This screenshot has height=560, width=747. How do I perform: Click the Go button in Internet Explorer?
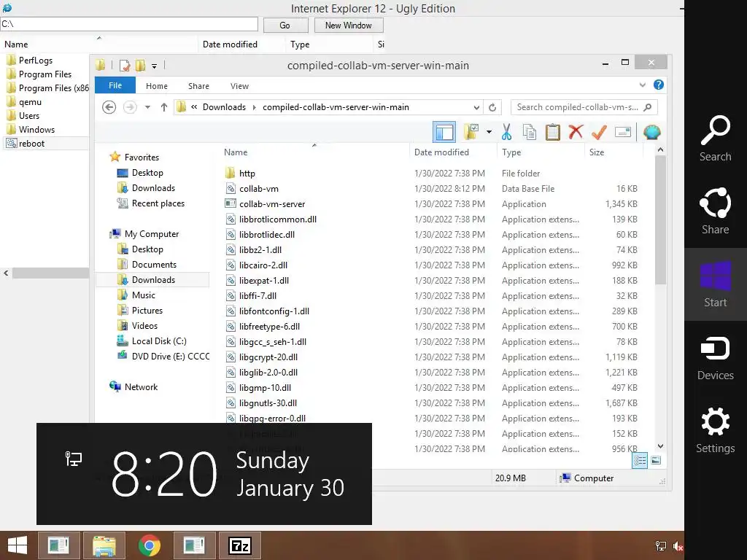(x=285, y=26)
